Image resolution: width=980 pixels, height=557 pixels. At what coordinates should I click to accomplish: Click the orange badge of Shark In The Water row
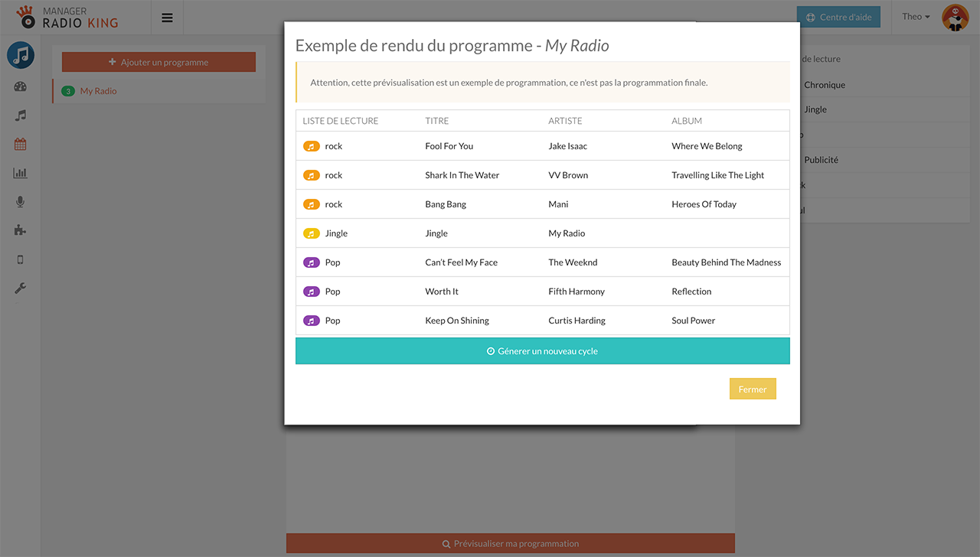pyautogui.click(x=312, y=175)
